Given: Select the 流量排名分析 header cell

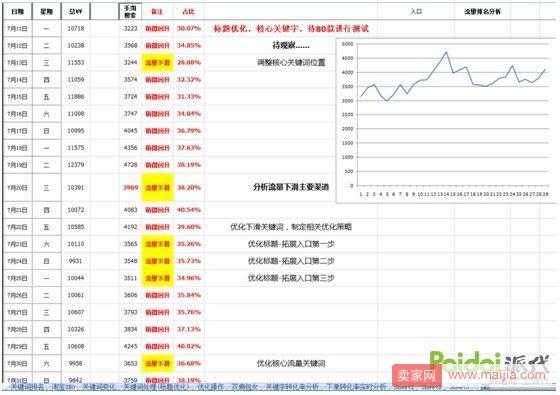Looking at the screenshot, I should point(482,11).
